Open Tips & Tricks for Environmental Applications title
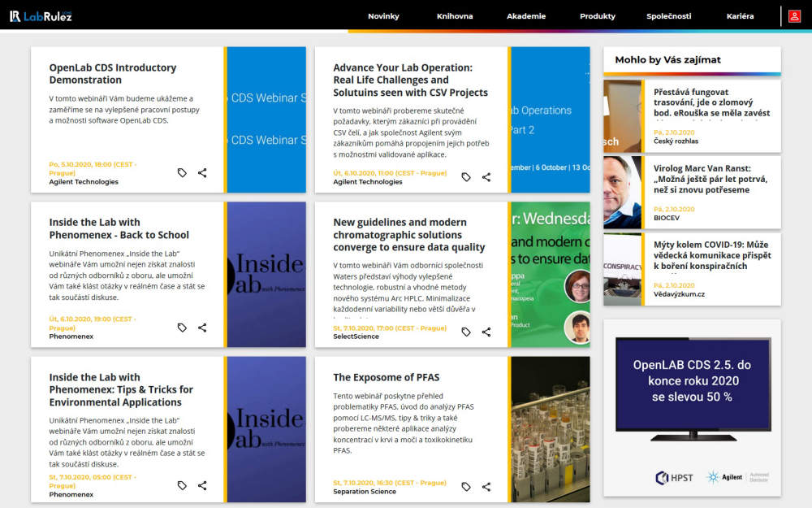Viewport: 812px width, 508px height. click(x=121, y=390)
